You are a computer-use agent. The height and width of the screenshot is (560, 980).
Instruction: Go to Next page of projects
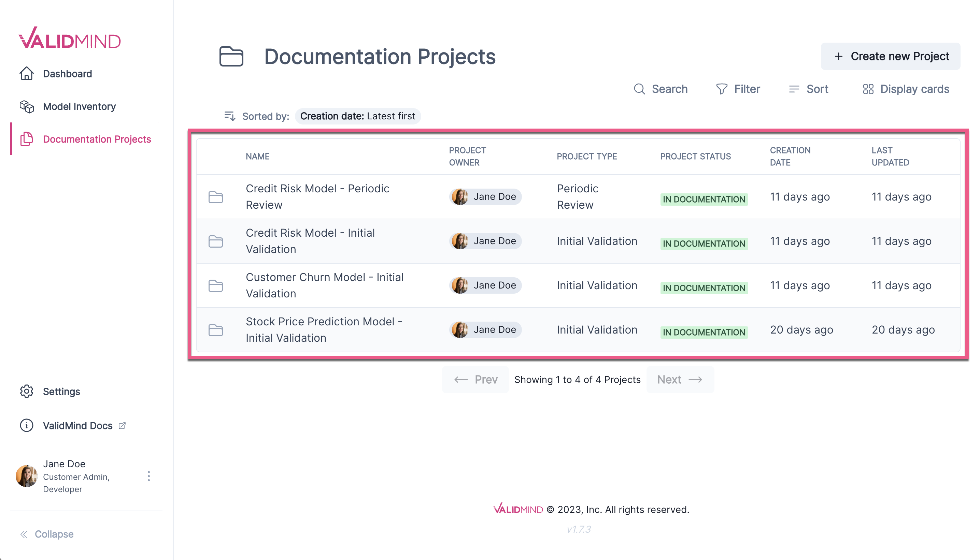[x=679, y=380]
